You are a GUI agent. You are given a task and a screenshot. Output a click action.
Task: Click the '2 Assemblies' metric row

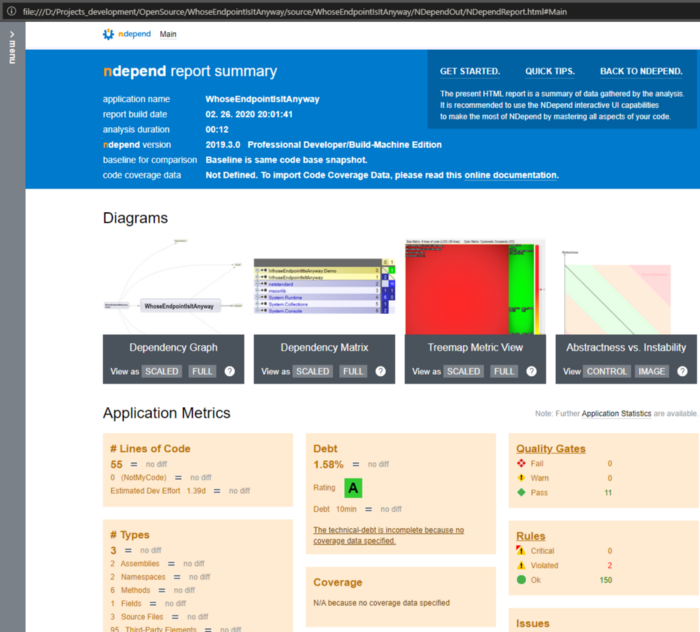(x=157, y=564)
